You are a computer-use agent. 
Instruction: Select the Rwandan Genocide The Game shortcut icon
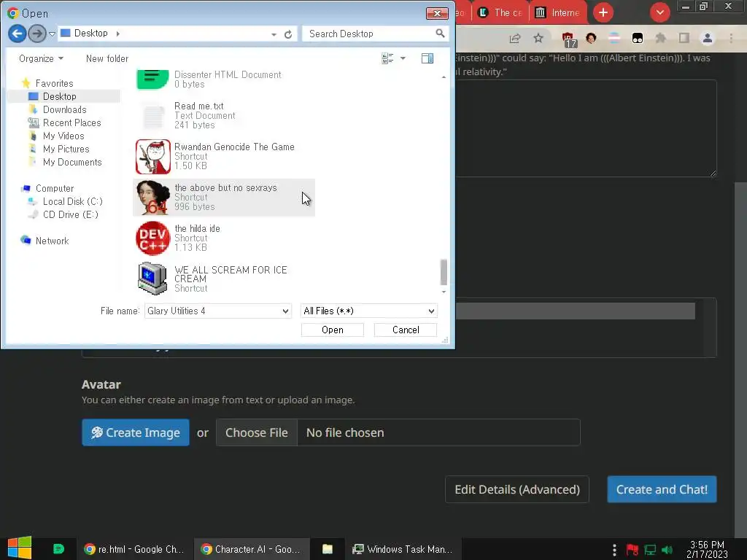[153, 157]
